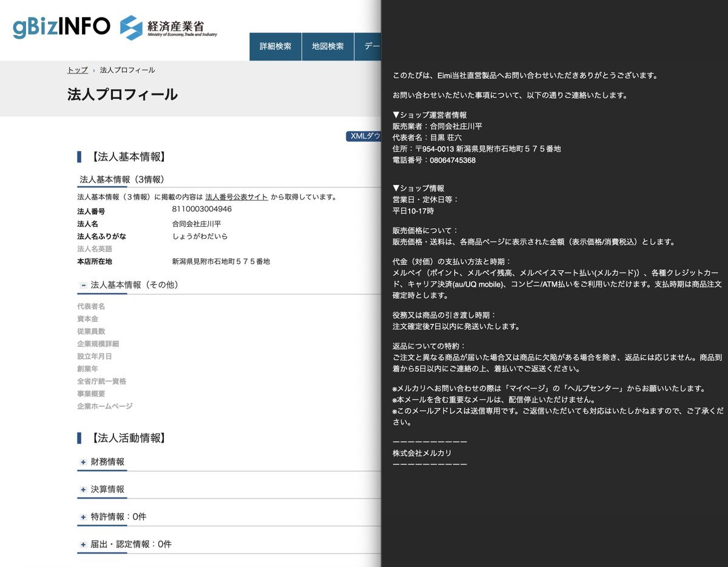
Task: Click the 代表者名 field label in the profile
Action: tap(91, 307)
